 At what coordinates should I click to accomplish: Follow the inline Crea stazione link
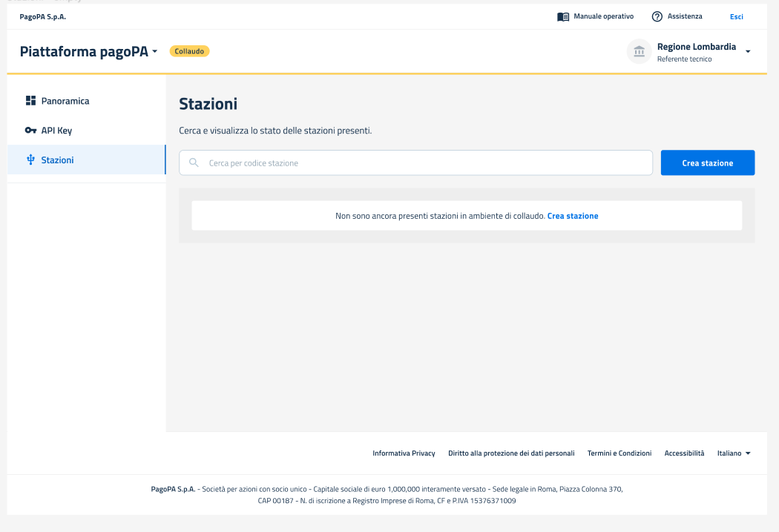[x=572, y=216]
